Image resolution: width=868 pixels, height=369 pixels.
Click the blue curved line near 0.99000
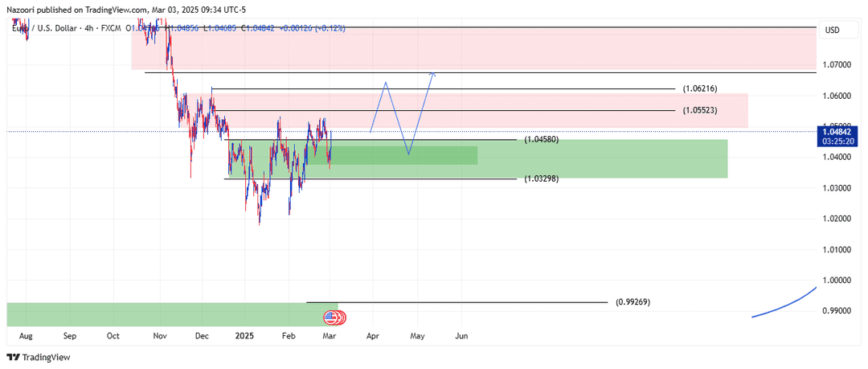click(x=785, y=302)
